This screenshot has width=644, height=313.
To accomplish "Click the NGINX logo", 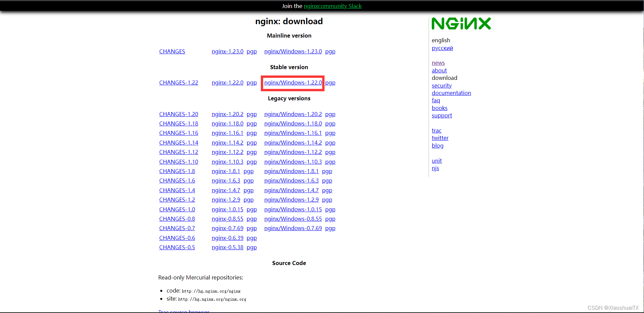I will [461, 24].
